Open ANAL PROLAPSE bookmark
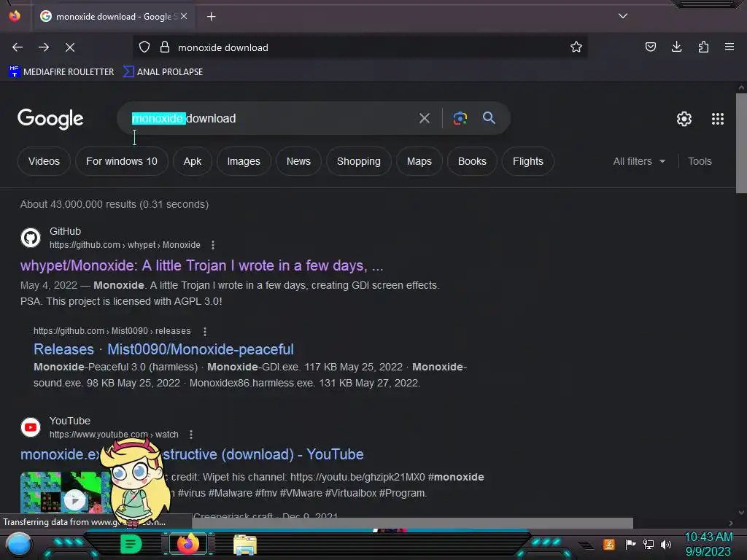This screenshot has width=747, height=560. (x=163, y=72)
